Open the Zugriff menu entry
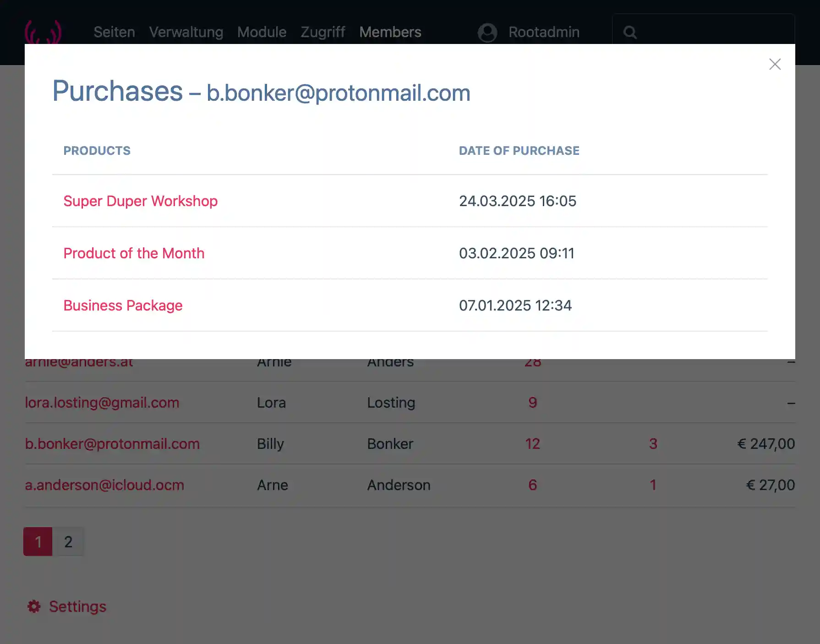 [x=323, y=32]
